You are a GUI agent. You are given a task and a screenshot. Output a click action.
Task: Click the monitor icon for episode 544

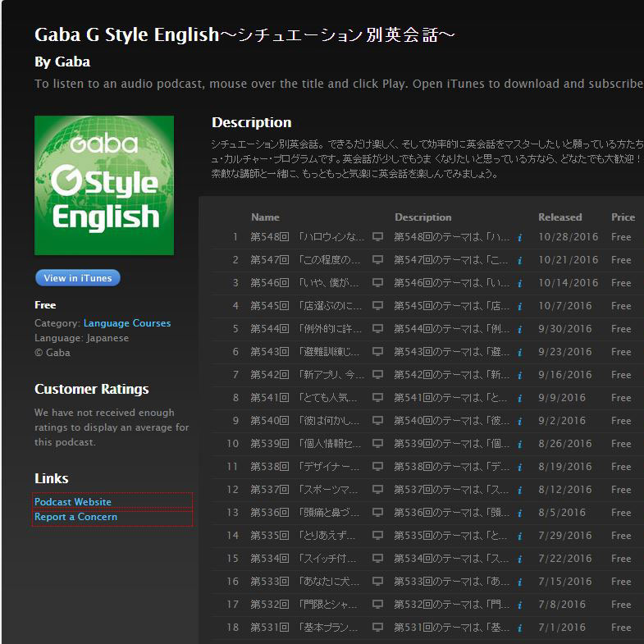(x=377, y=329)
